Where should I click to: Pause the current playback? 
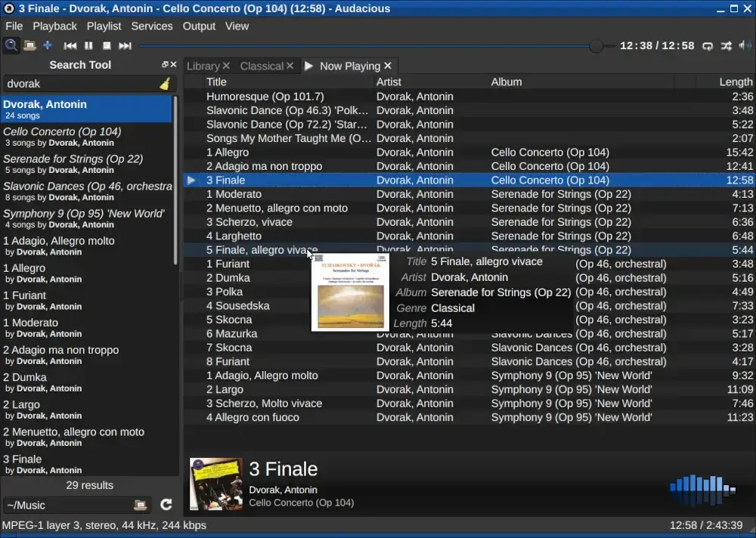click(x=88, y=45)
